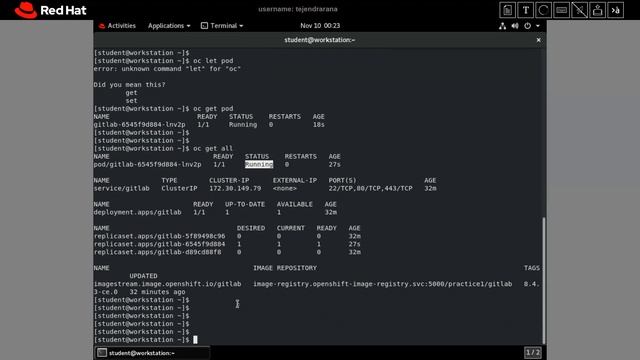The width and height of the screenshot is (640, 360).
Task: Click the T text icon in the Red Hat toolbar
Action: click(526, 10)
